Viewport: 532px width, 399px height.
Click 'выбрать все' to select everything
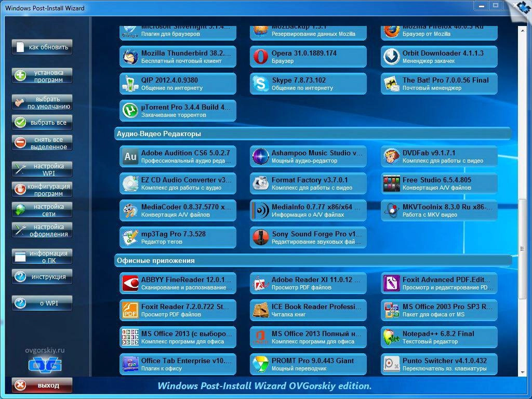[42, 123]
